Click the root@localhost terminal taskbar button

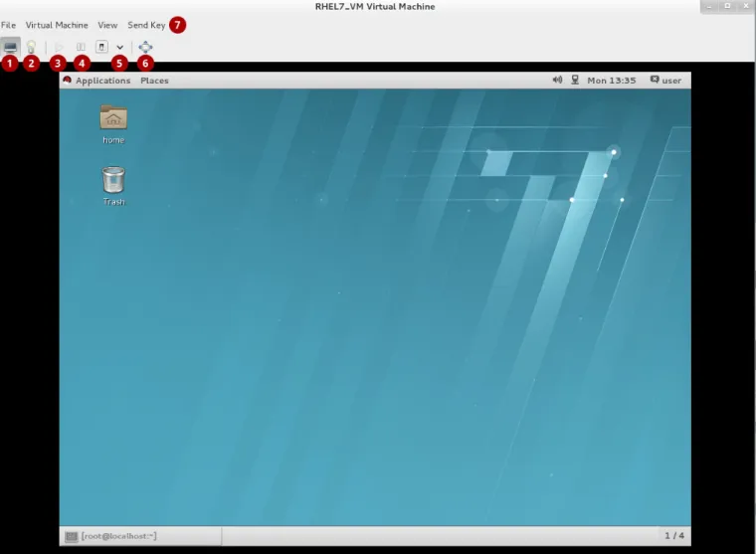pos(141,536)
